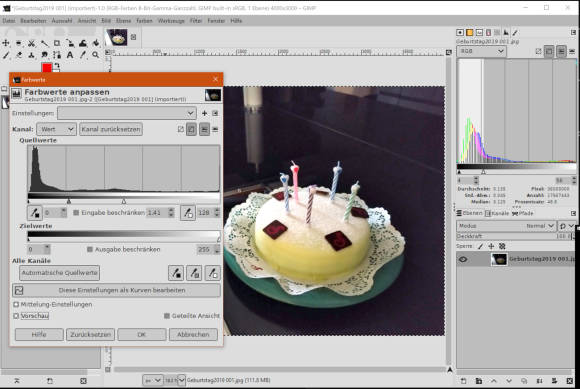Viewport: 580px width, 389px height.
Task: Open the settings menu icon beside plus
Action: 215,113
